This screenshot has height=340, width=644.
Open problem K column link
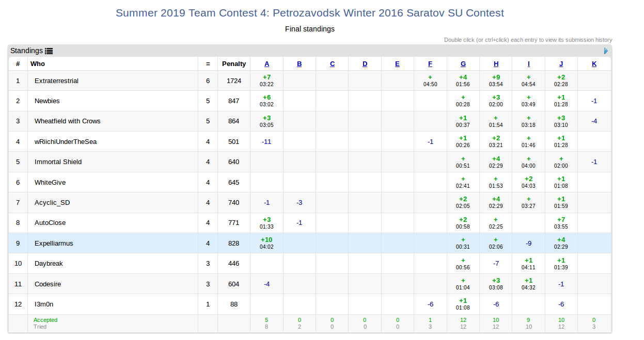[x=594, y=64]
